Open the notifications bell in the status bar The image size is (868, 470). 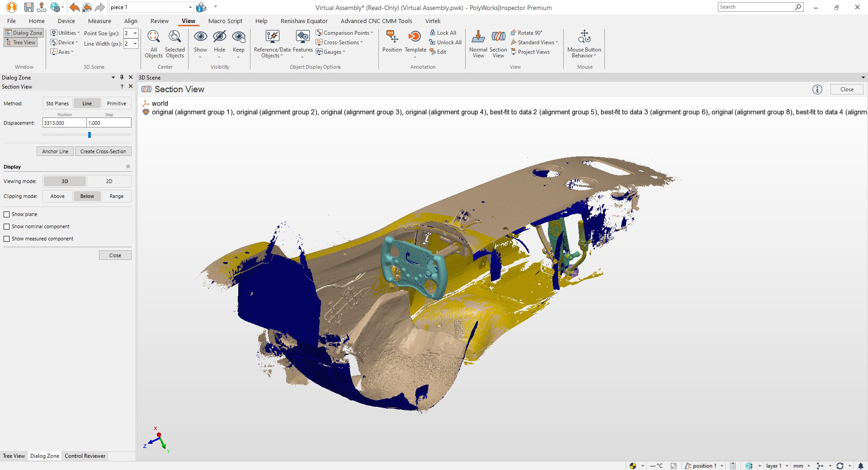(860, 465)
